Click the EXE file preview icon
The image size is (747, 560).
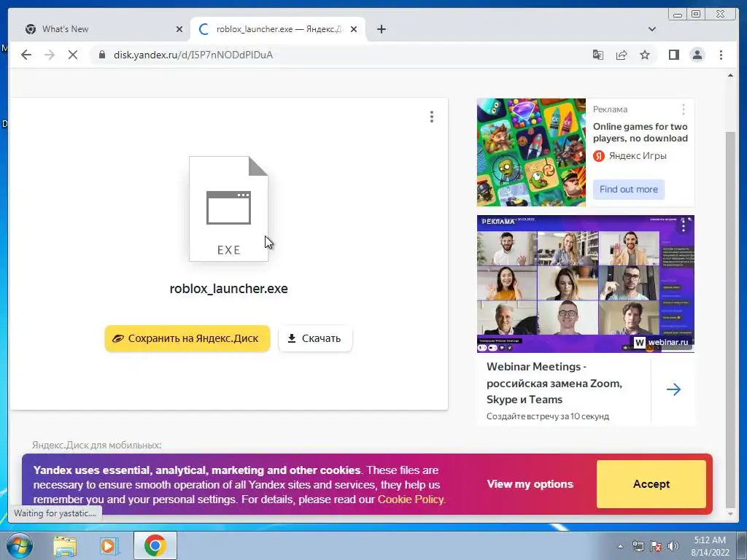228,209
